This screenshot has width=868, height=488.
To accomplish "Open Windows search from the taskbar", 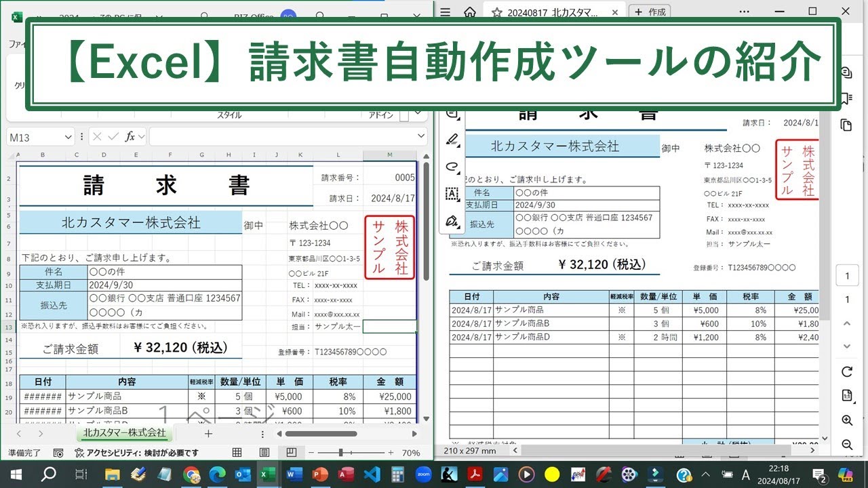I will point(48,474).
